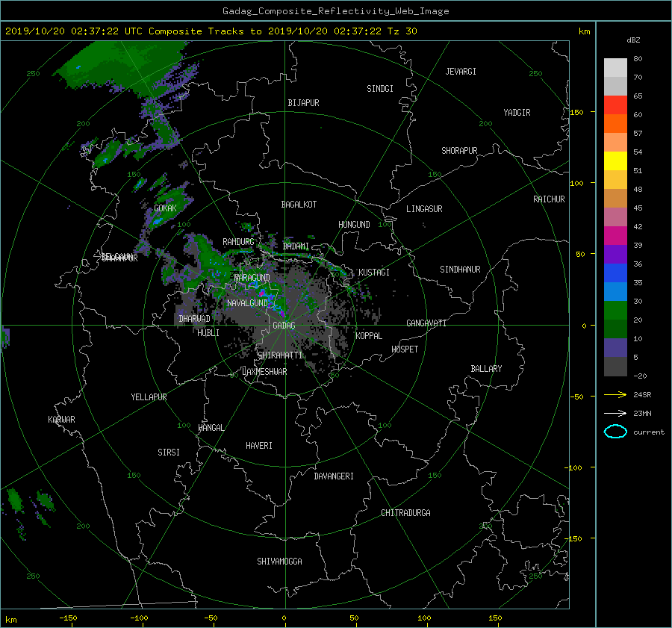The image size is (672, 628).
Task: Click the SHIVAMOGGA city label
Action: coord(279,562)
